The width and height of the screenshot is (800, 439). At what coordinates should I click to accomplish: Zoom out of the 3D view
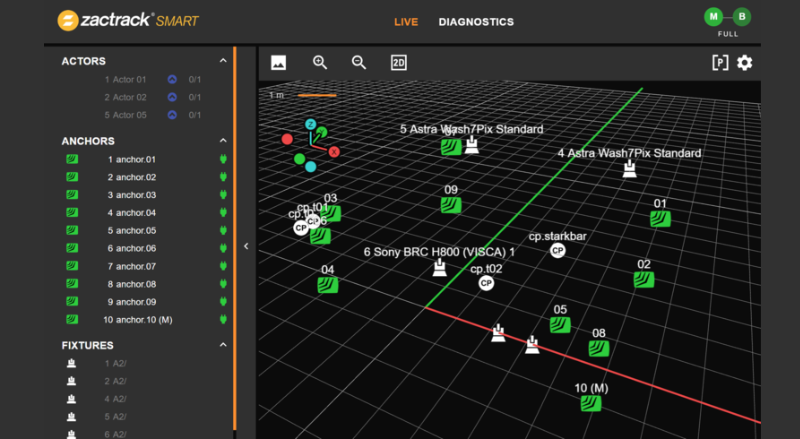click(x=359, y=63)
